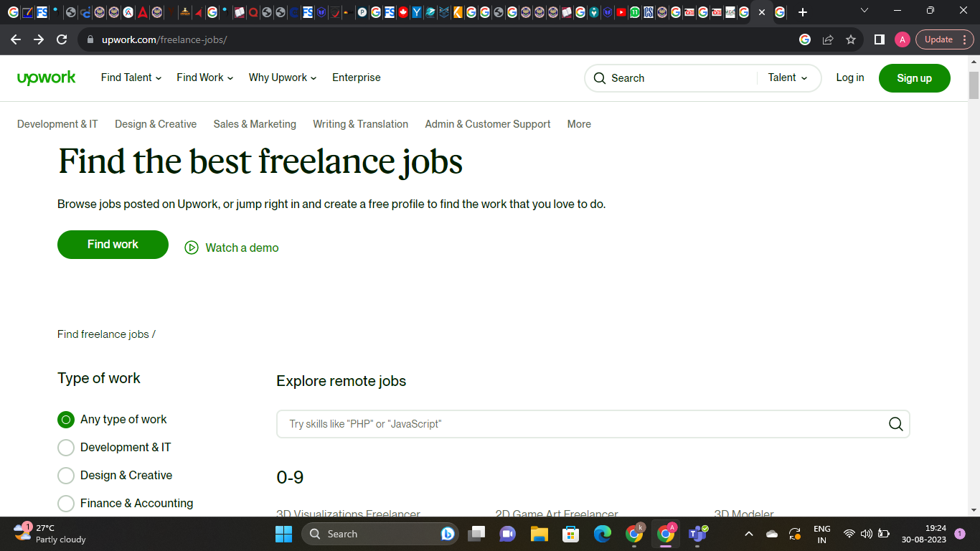Click the Find work button
The height and width of the screenshot is (551, 980).
pyautogui.click(x=113, y=245)
